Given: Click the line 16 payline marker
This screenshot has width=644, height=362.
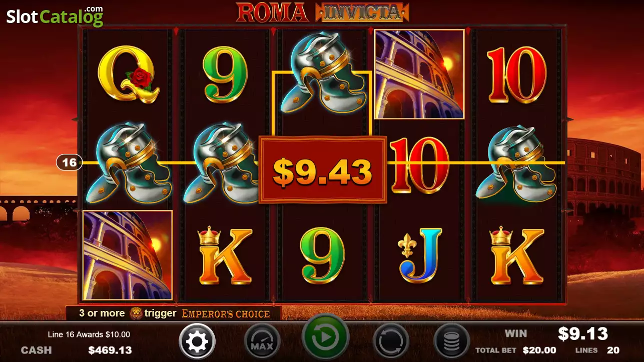Looking at the screenshot, I should tap(69, 162).
